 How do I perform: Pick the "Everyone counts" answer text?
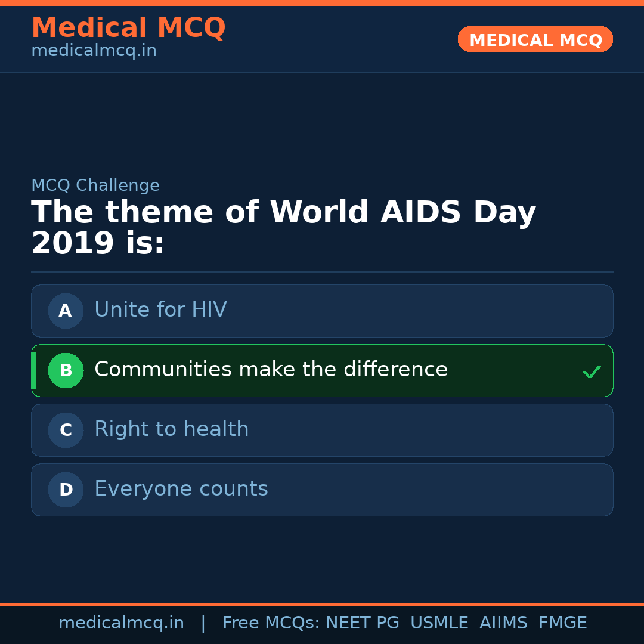181,489
